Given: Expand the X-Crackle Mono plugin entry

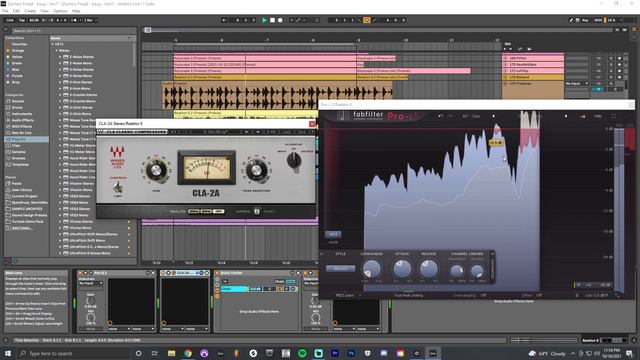Looking at the screenshot, I should point(60,101).
